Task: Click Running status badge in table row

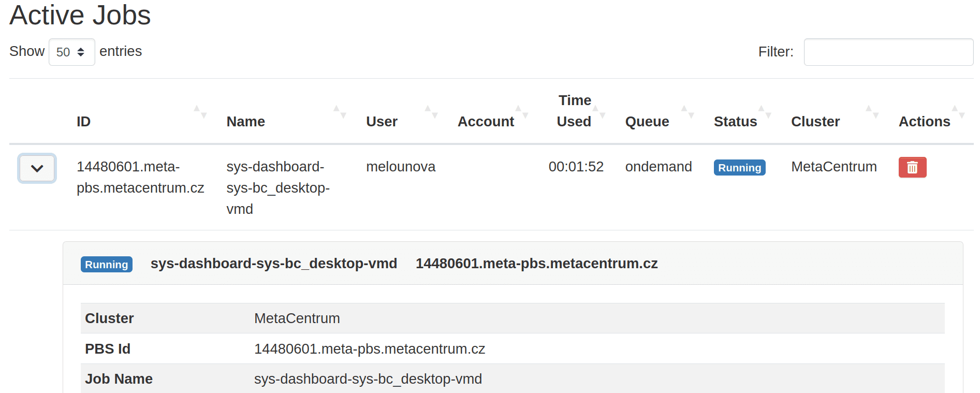Action: (739, 168)
